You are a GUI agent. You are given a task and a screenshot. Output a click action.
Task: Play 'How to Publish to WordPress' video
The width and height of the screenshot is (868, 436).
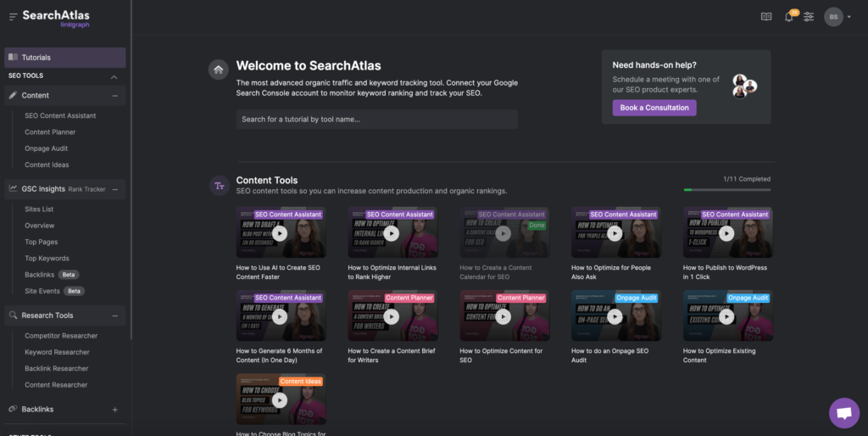[x=726, y=232]
